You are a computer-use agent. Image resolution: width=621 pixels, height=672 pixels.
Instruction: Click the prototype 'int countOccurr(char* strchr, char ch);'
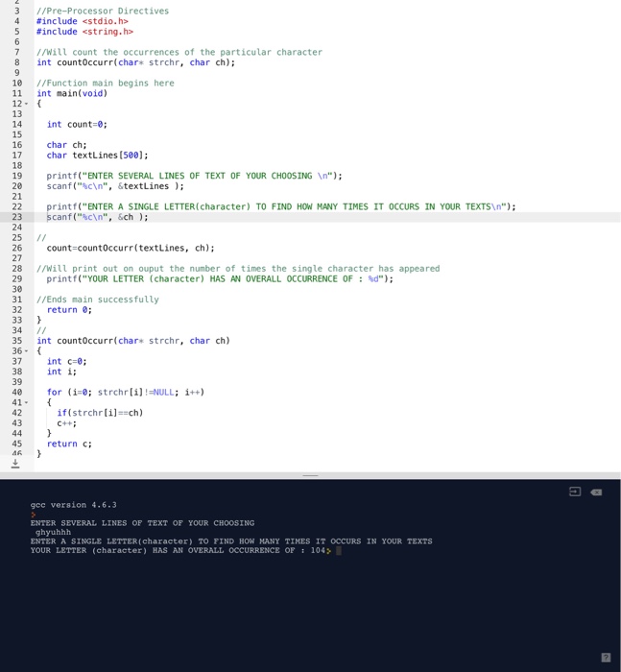[136, 62]
